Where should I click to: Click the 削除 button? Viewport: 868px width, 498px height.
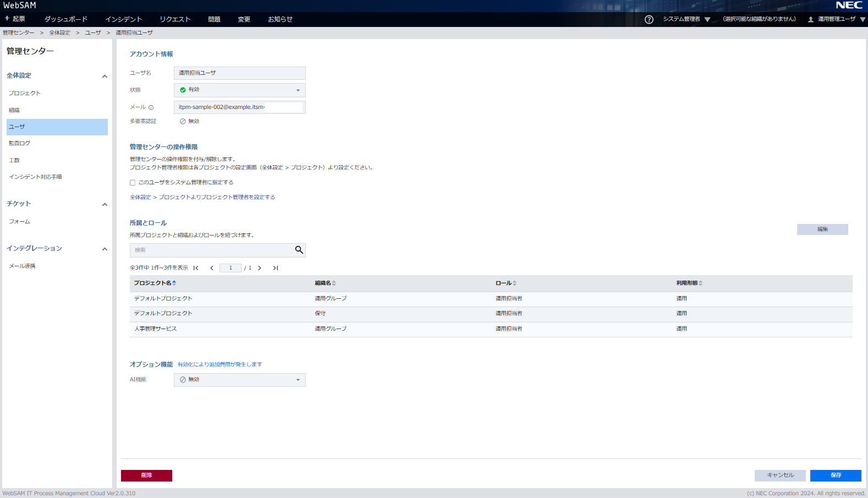pyautogui.click(x=146, y=475)
